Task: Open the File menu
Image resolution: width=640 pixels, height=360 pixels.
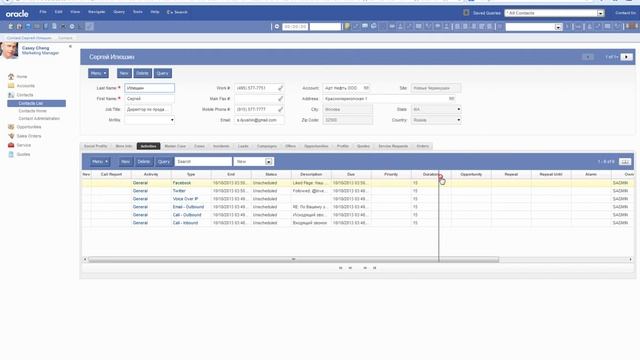Action: click(43, 12)
